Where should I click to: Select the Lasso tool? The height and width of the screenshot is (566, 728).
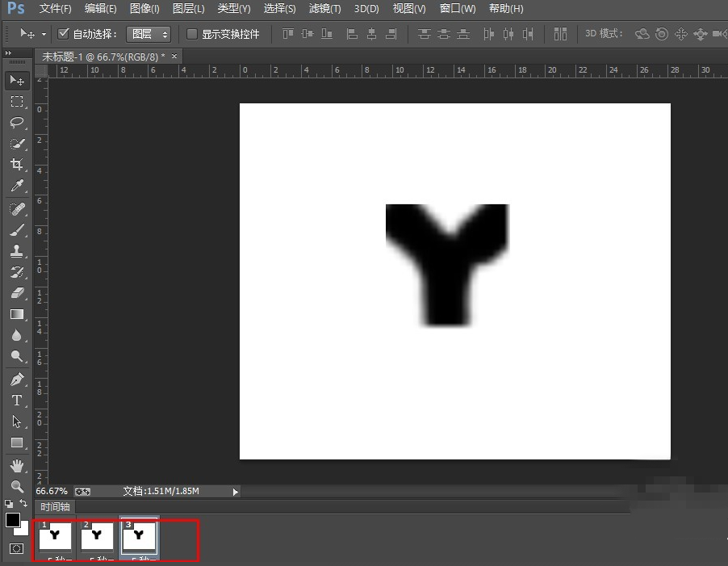coord(17,123)
